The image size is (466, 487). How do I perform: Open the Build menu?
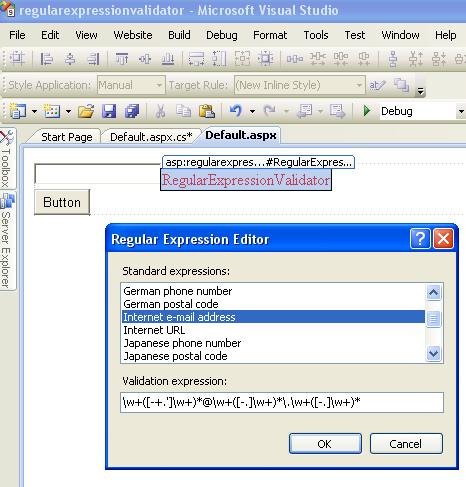[x=179, y=35]
